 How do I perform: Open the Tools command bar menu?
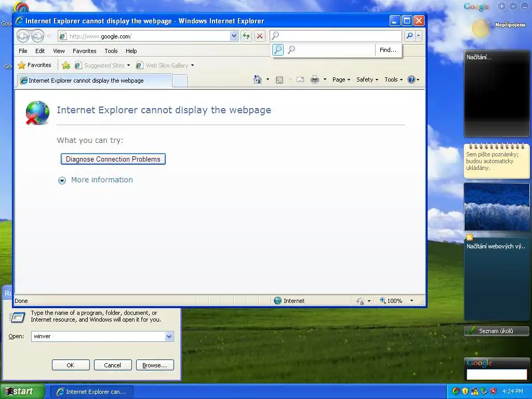393,79
